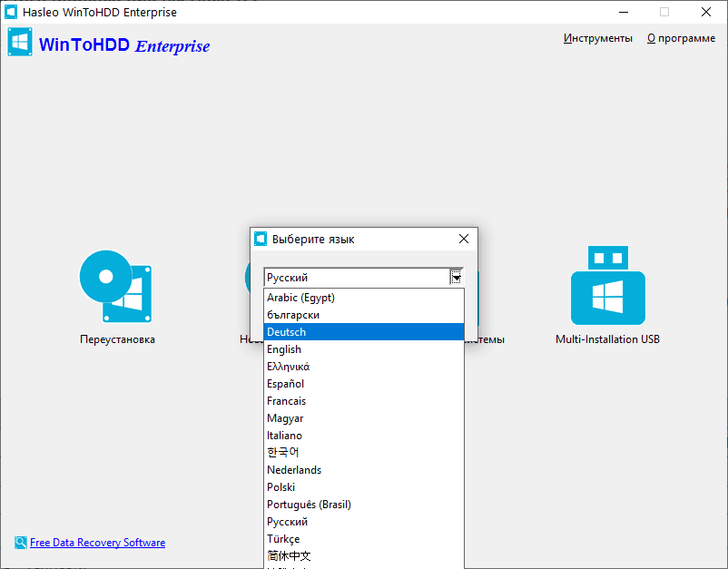This screenshot has width=728, height=569.
Task: Select Francais from the language list
Action: coord(364,401)
